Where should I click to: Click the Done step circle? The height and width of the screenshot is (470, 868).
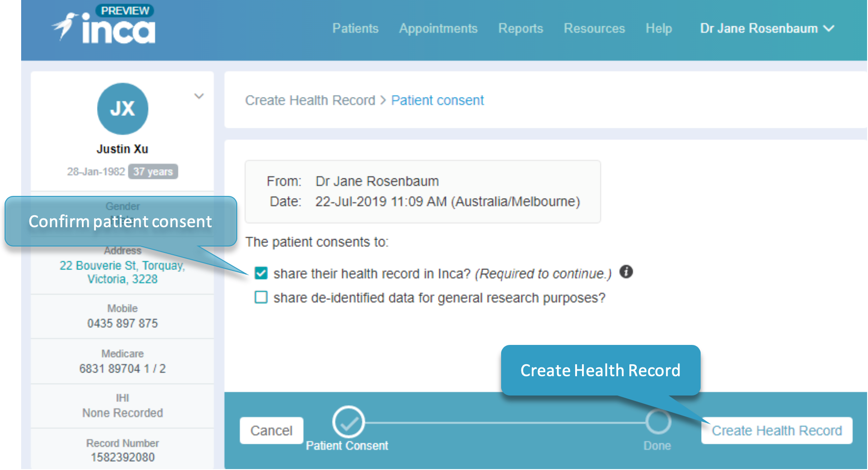tap(658, 422)
